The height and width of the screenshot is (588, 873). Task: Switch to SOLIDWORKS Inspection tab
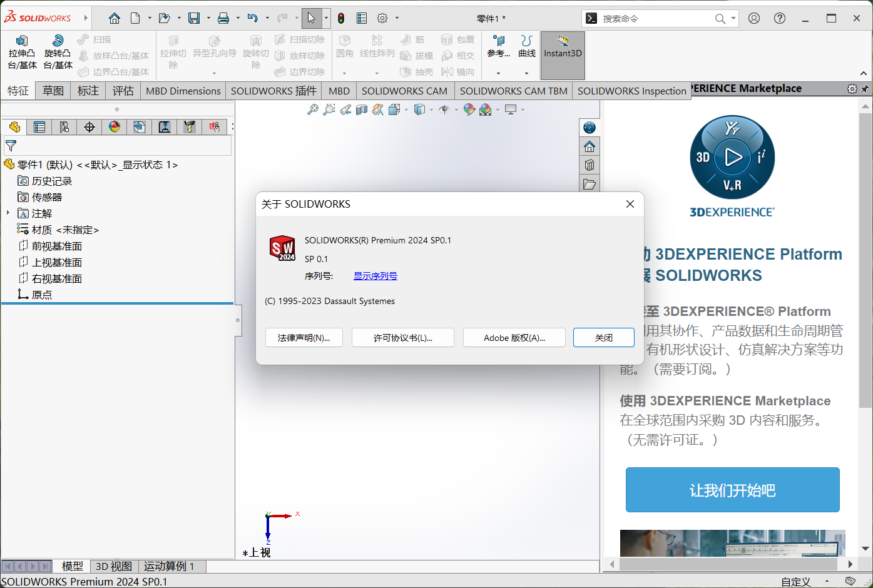click(631, 91)
